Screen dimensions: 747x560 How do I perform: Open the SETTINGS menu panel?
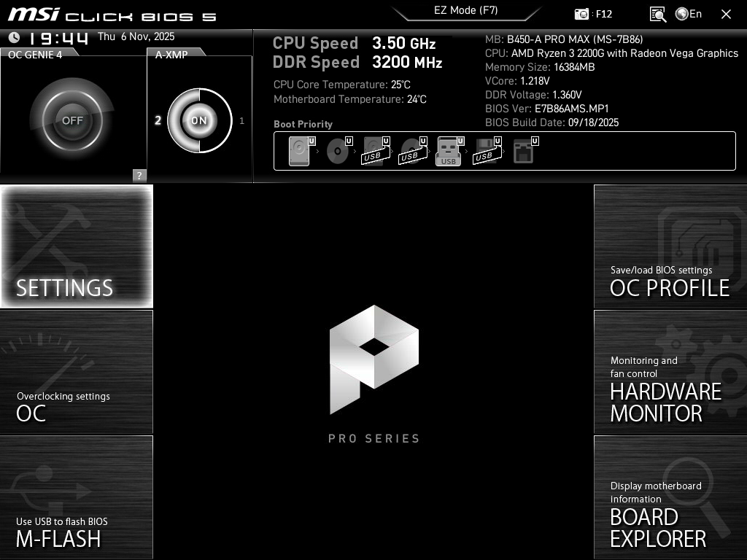[76, 246]
